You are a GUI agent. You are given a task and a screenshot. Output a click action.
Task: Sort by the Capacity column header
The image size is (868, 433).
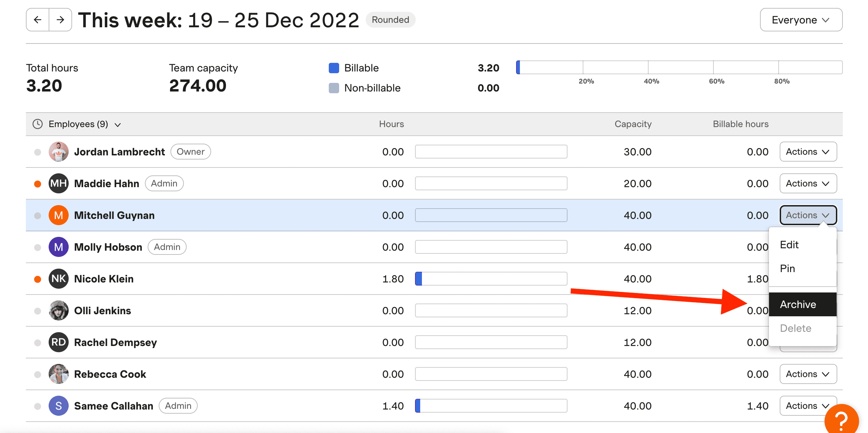[633, 124]
